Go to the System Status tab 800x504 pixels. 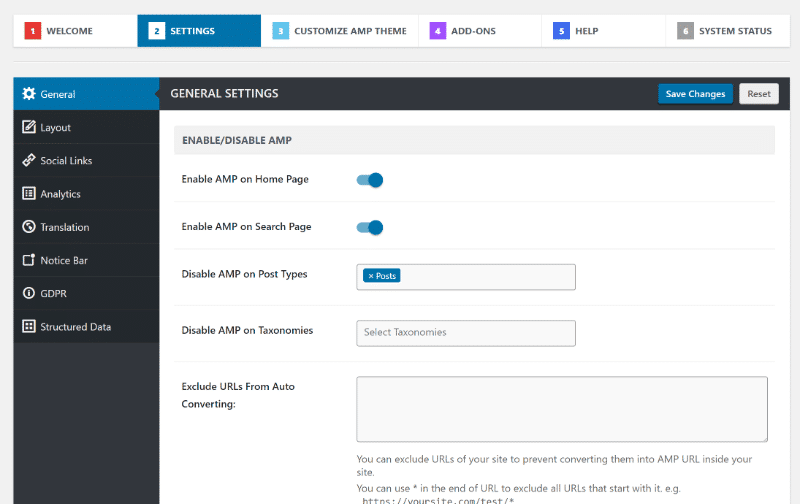click(x=725, y=31)
